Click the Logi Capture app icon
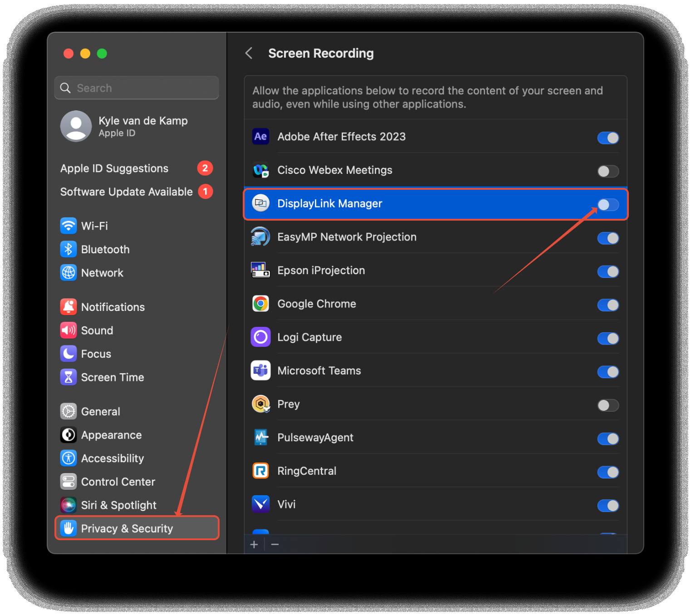 260,337
